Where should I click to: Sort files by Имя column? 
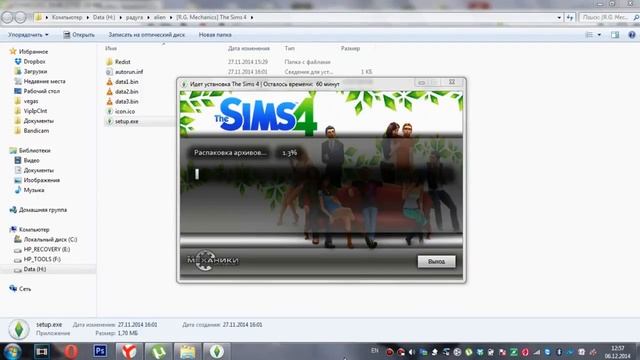coord(111,48)
